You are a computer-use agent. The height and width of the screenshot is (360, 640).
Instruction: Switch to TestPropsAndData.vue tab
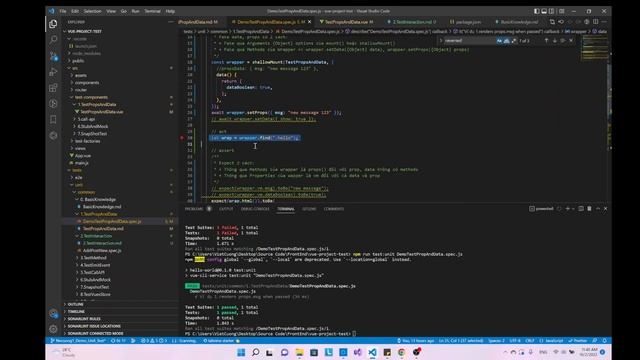[x=346, y=22]
